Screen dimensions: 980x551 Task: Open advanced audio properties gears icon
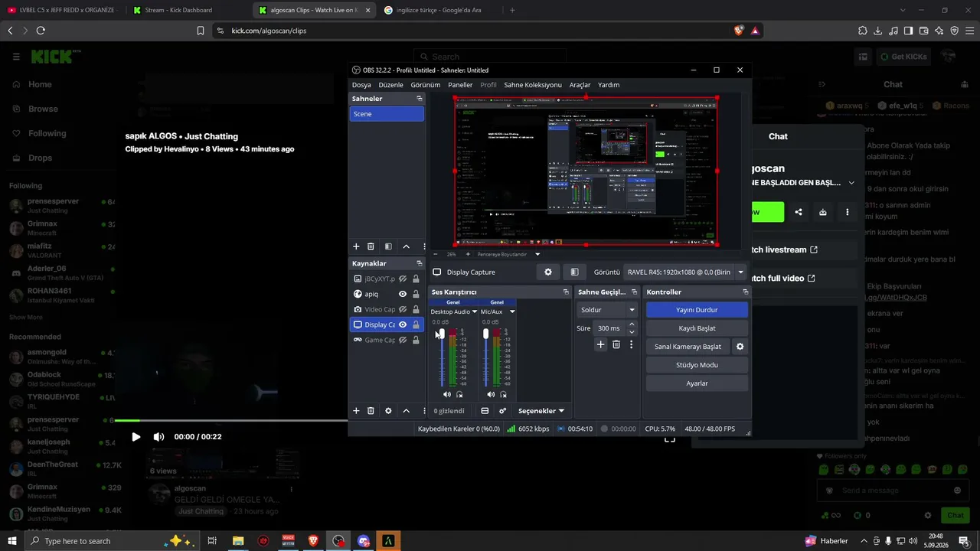(502, 411)
